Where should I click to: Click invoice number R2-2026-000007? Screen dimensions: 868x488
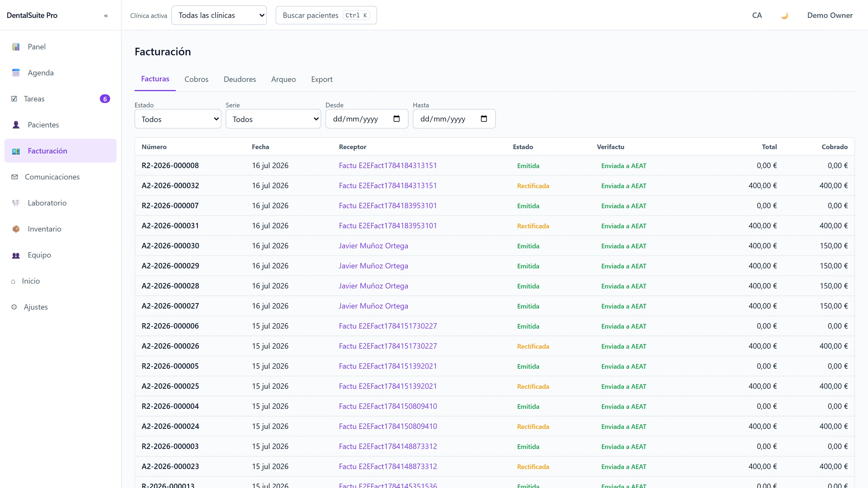pos(170,206)
